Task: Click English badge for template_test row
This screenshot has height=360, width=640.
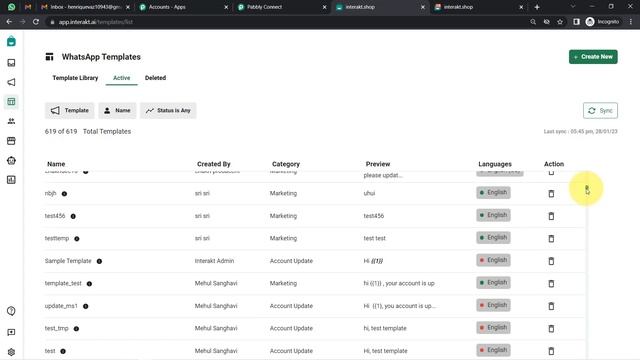Action: 493,282
